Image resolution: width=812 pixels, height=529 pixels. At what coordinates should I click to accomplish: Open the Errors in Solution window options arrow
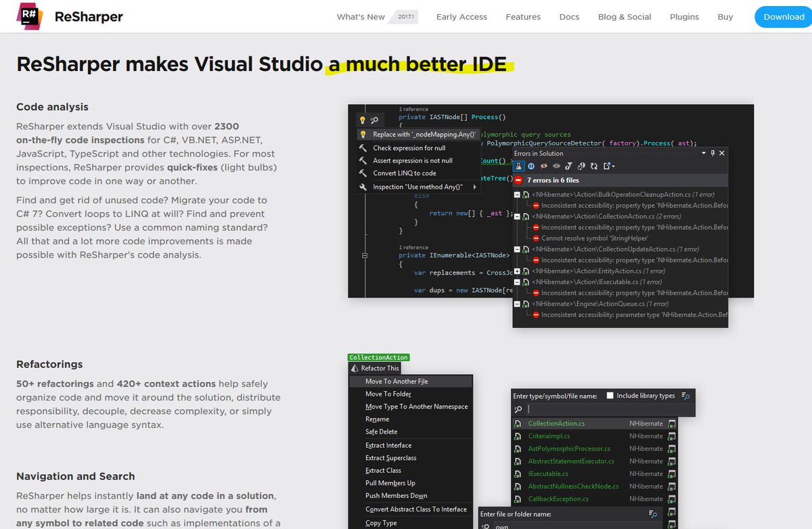click(704, 154)
